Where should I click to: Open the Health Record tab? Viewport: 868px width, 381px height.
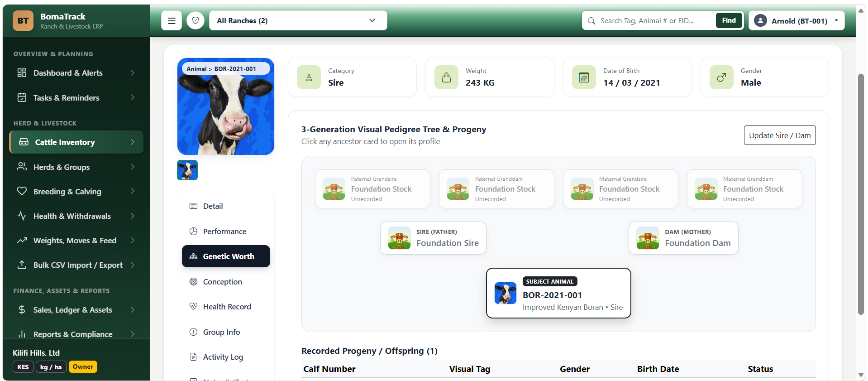226,307
